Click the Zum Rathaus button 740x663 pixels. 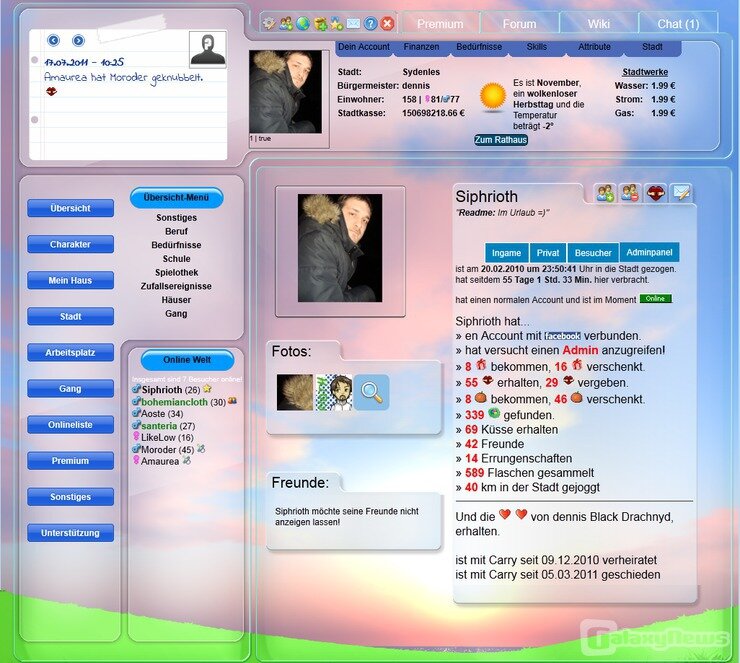pos(501,140)
